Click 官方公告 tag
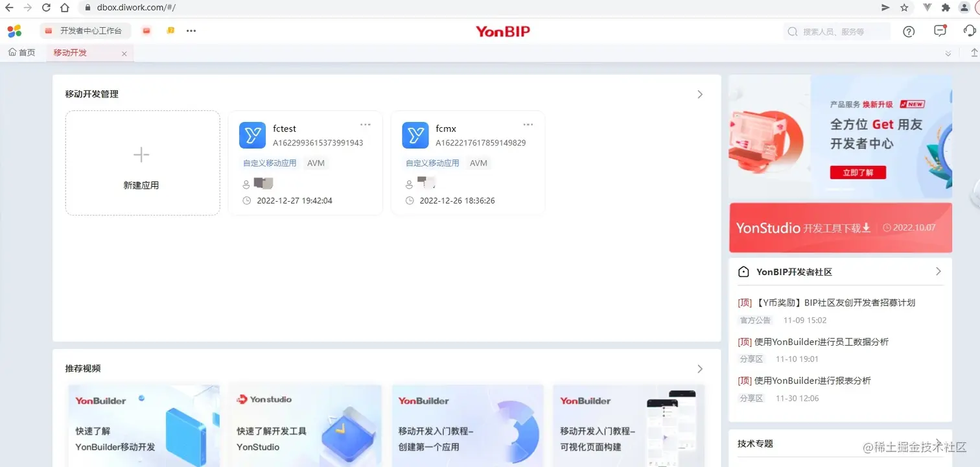The width and height of the screenshot is (980, 467). tap(755, 320)
